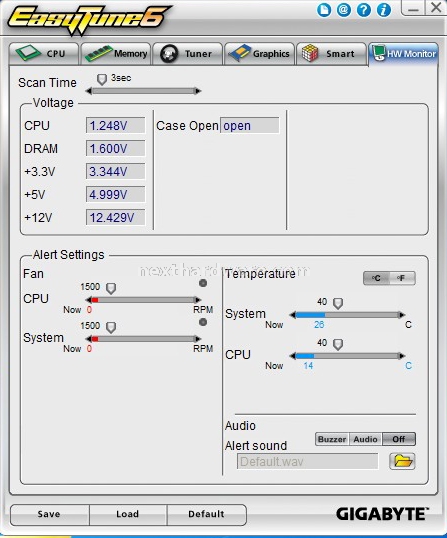Screen dimensions: 447x538
Task: Click System fan slider left arrow
Action: coord(89,339)
